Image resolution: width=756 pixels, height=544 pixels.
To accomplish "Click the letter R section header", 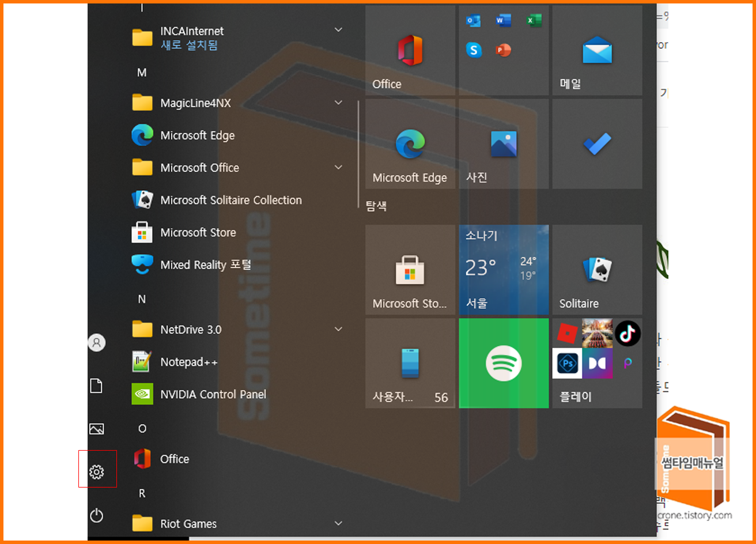I will [x=142, y=493].
